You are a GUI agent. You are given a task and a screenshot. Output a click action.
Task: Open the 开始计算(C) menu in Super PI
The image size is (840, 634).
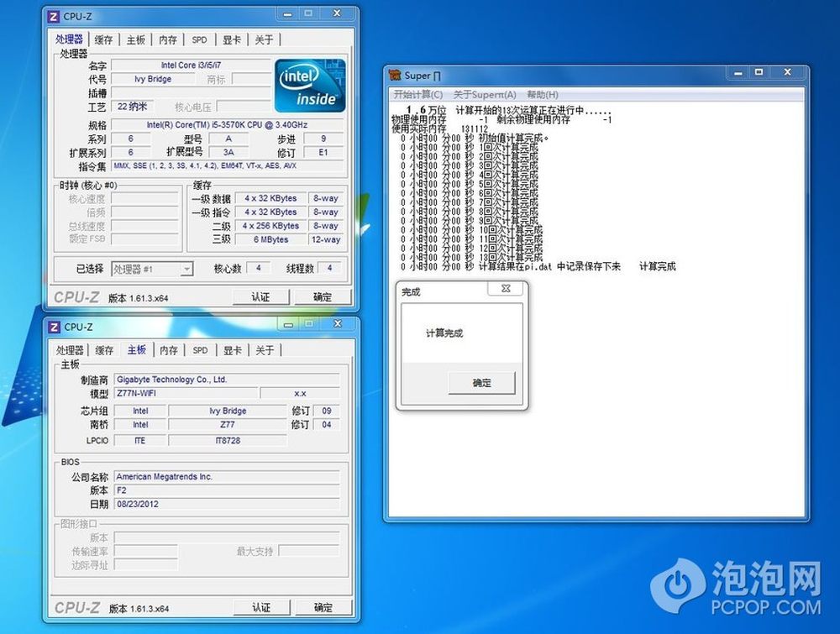pyautogui.click(x=417, y=95)
